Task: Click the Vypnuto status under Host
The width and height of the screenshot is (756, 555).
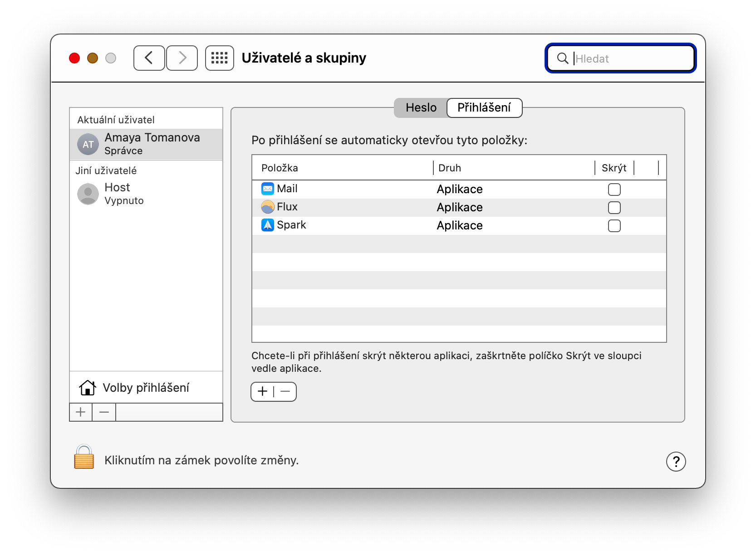Action: 124,200
